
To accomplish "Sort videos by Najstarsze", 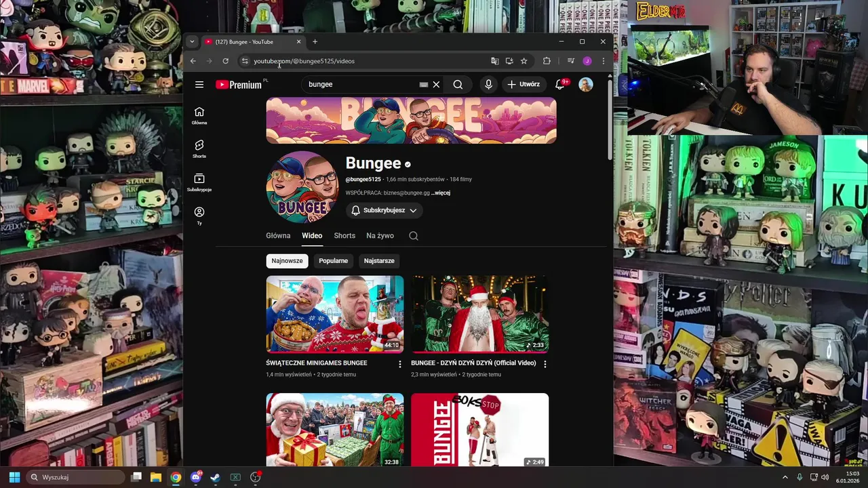I will tap(379, 261).
